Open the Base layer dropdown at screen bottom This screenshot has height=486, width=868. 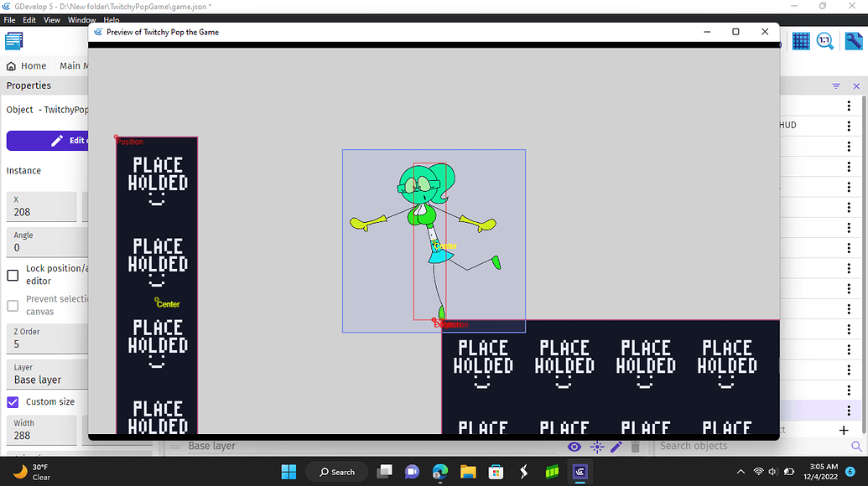211,446
